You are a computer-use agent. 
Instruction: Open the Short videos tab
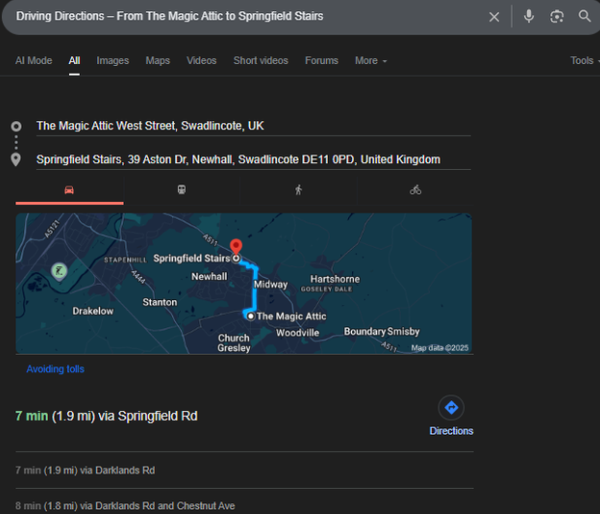pos(261,60)
